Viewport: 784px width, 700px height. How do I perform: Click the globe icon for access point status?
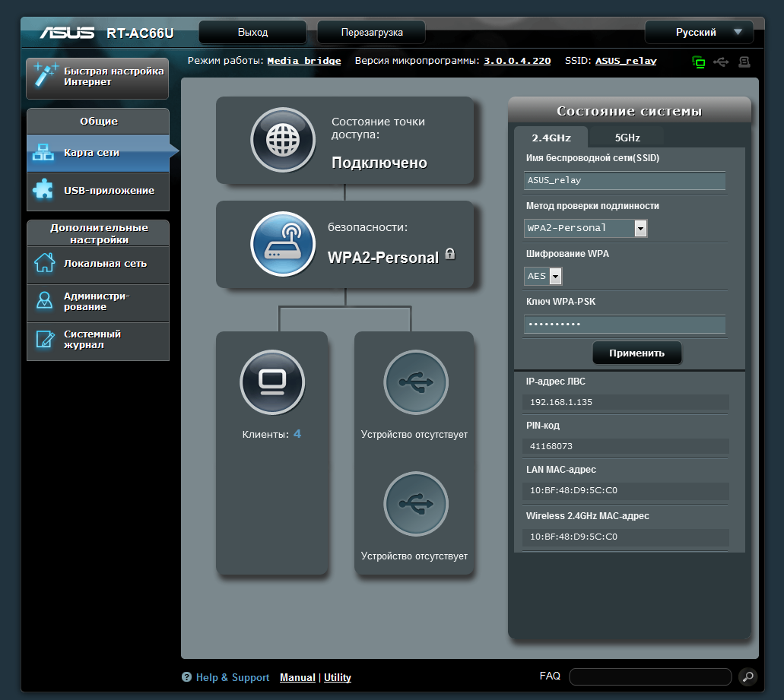tap(283, 140)
